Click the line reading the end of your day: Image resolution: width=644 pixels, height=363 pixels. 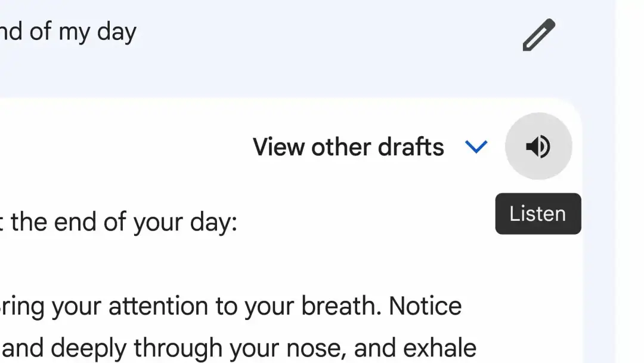coord(119,223)
